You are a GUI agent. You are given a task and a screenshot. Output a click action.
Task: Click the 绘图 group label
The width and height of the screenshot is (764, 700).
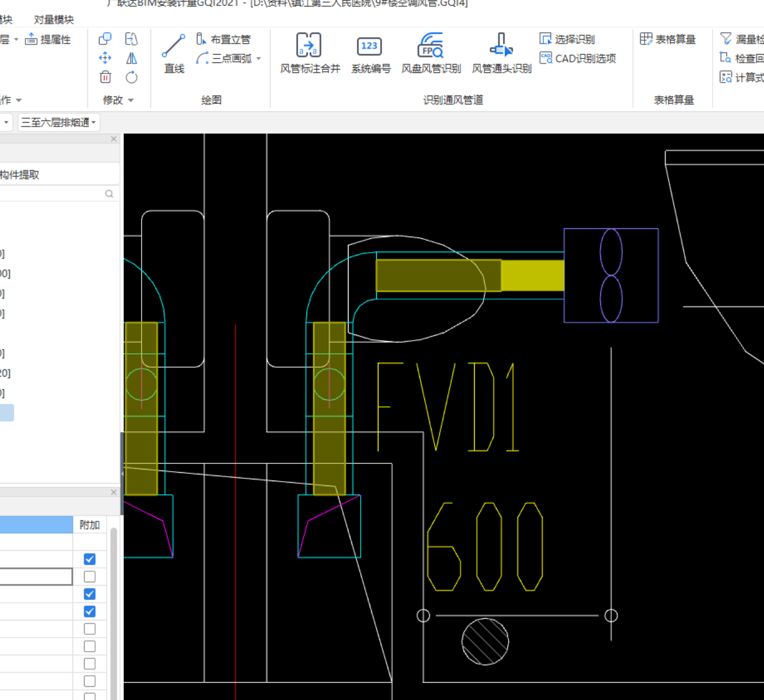click(211, 100)
